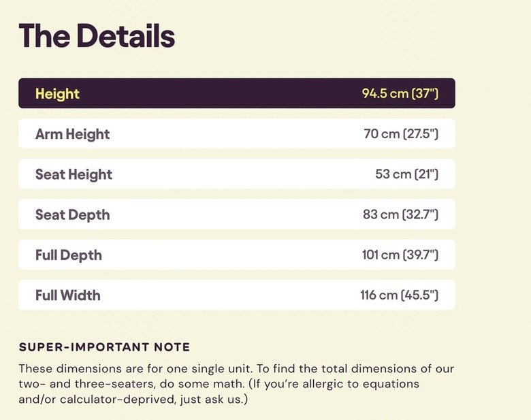Click the 70 cm (27.5") value
Viewport: 531px width, 420px height.
tap(401, 134)
